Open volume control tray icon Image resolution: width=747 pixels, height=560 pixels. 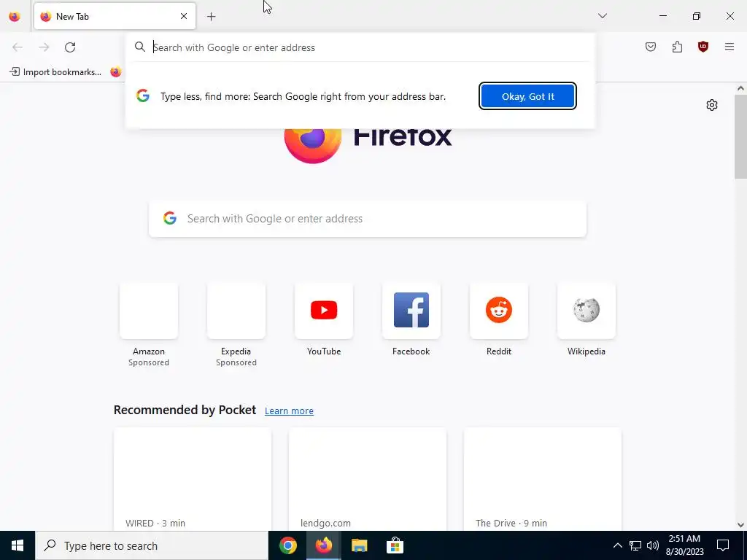[653, 545]
